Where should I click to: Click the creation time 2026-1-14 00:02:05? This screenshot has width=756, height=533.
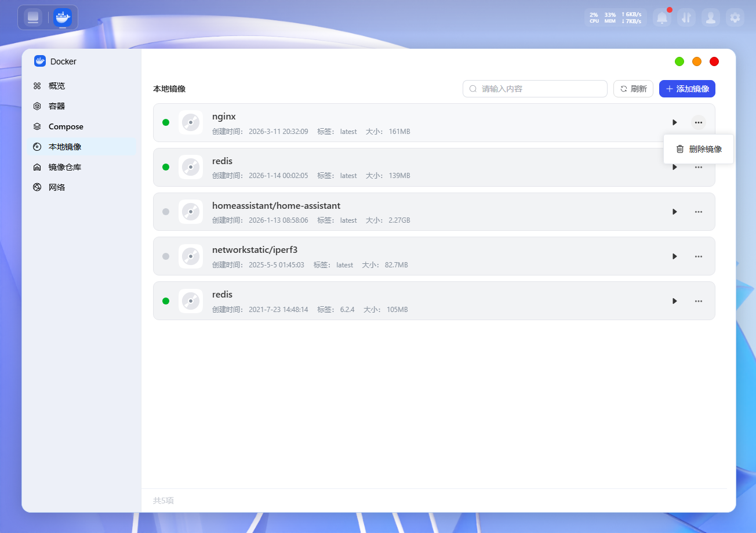[278, 176]
